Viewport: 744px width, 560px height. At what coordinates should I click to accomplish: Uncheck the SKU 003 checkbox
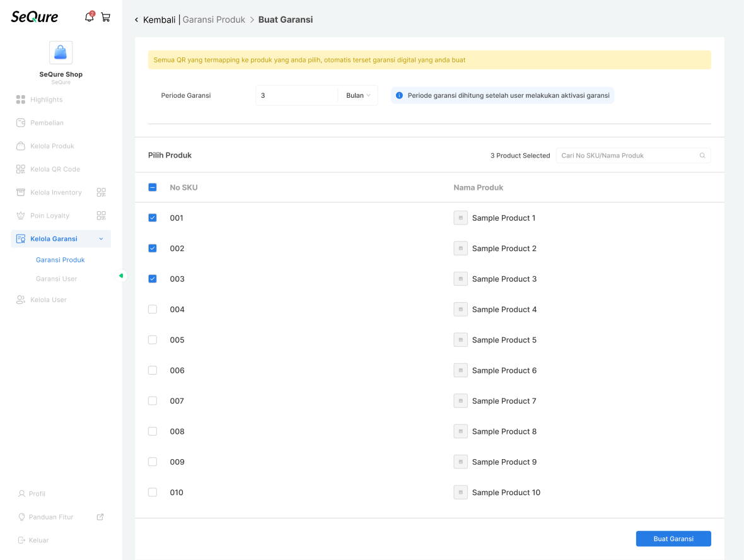(x=153, y=279)
